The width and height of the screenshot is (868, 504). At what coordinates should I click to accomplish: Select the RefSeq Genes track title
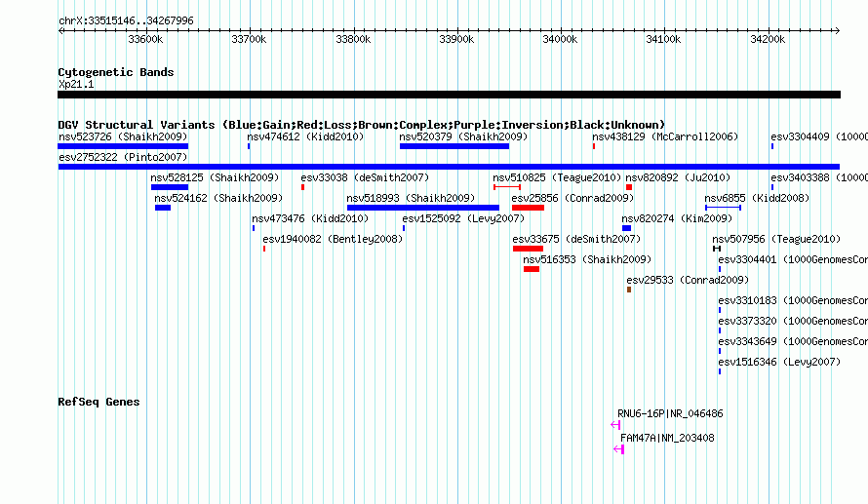coord(99,403)
